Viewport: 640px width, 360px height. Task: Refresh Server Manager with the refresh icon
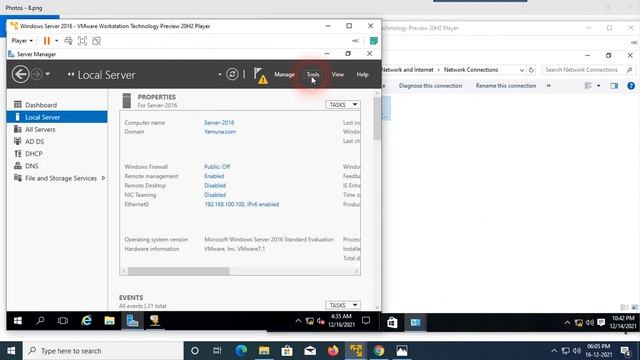[232, 74]
